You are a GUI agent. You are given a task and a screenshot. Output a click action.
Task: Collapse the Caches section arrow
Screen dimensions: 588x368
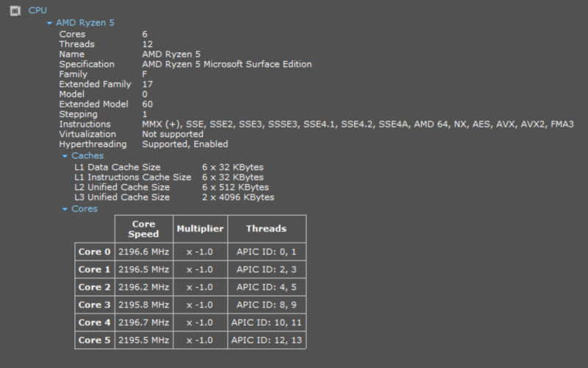click(x=65, y=156)
